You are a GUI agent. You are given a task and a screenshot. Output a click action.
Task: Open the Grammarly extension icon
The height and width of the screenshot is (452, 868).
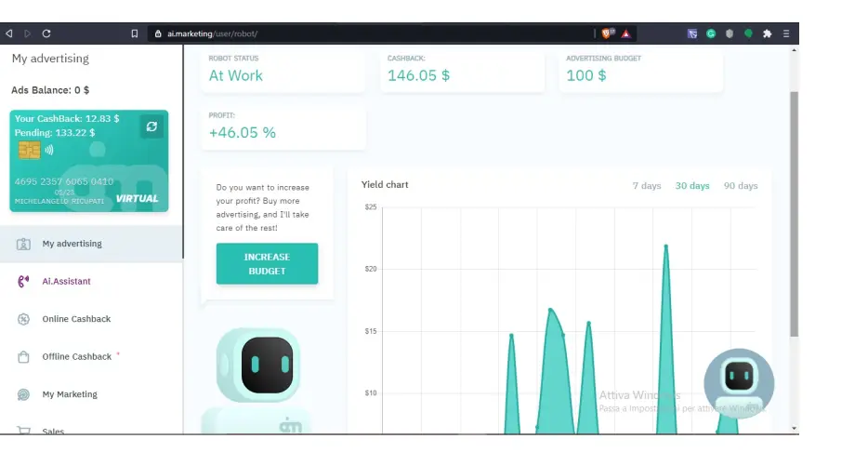[711, 33]
